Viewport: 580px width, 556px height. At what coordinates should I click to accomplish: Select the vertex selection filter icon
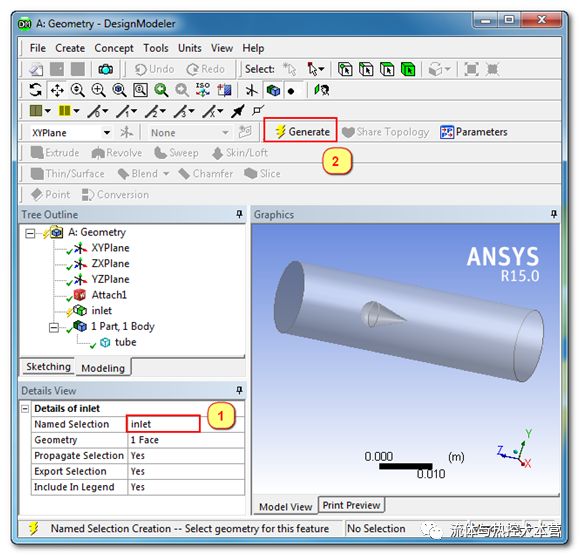(345, 69)
